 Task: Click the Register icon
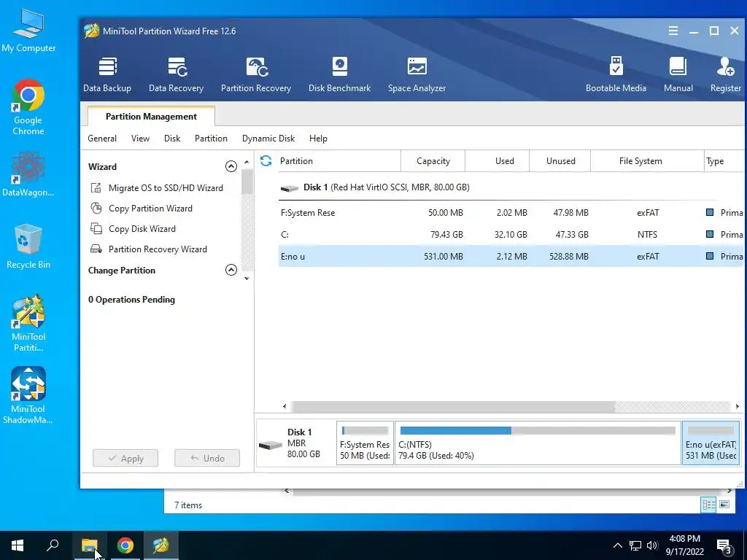(726, 75)
